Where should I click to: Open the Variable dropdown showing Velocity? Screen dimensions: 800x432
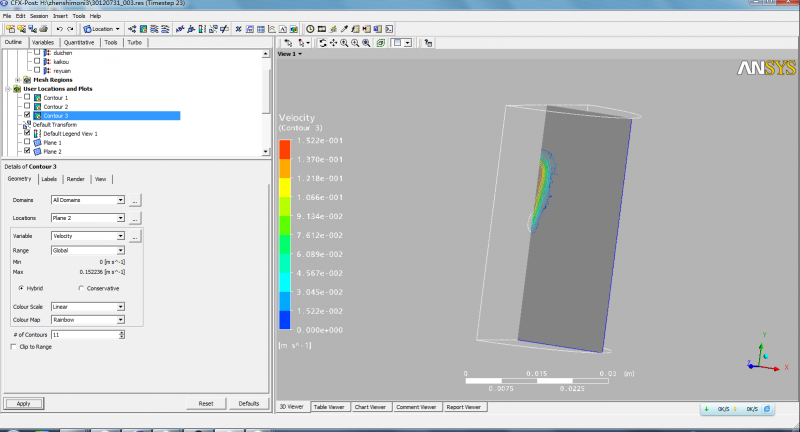click(121, 236)
